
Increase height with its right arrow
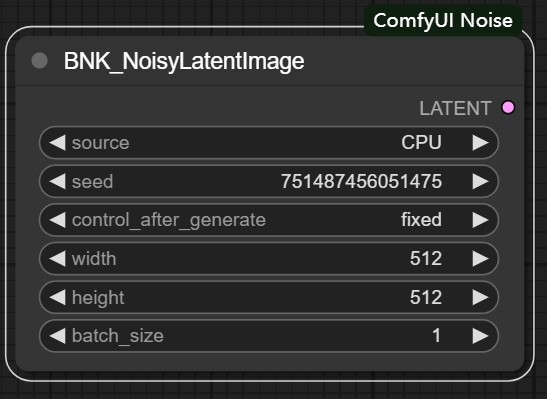[x=480, y=298]
